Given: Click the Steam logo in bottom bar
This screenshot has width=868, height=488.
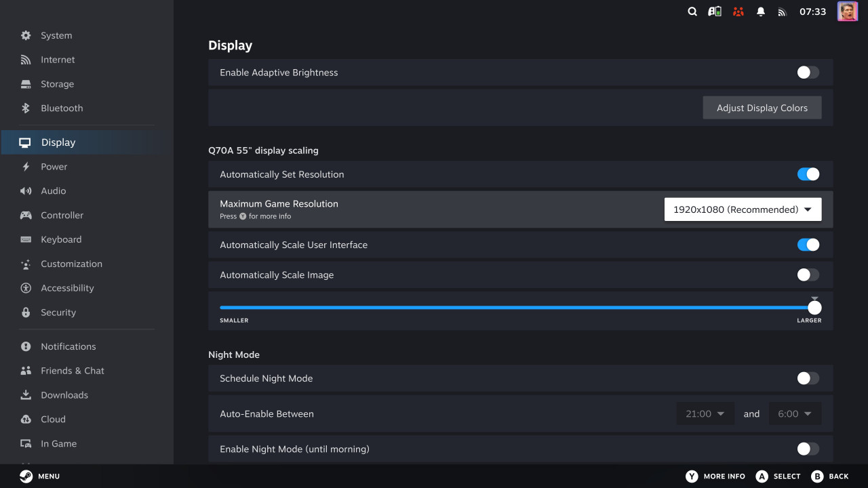Looking at the screenshot, I should coord(26,476).
